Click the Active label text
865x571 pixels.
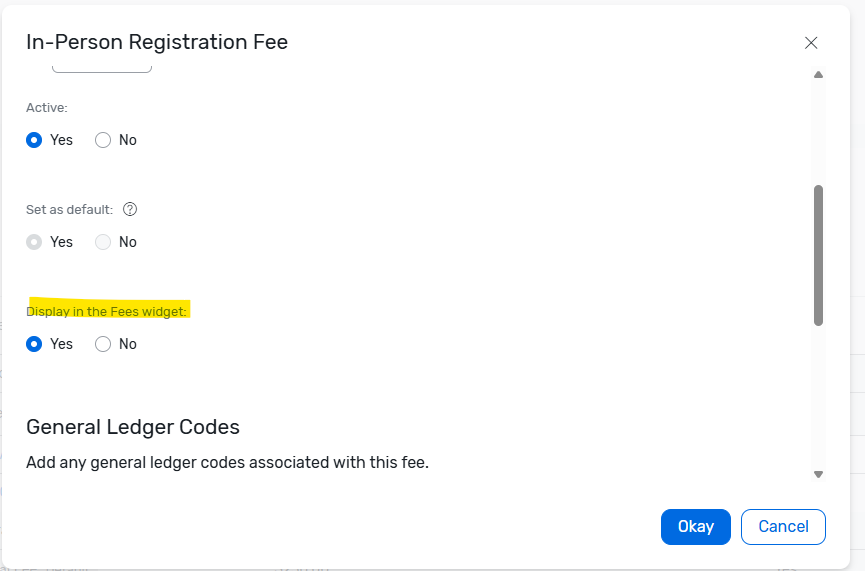pos(46,107)
